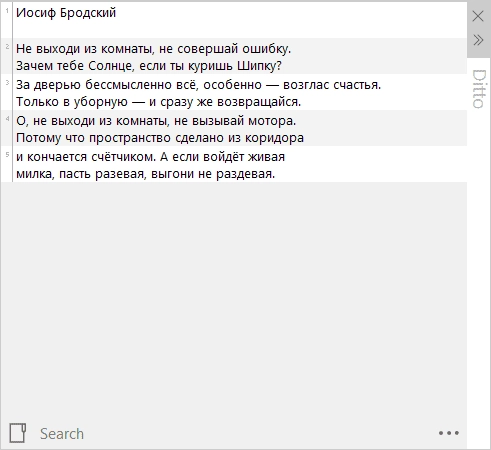Open the groups notebook icon
The image size is (491, 450).
[18, 433]
